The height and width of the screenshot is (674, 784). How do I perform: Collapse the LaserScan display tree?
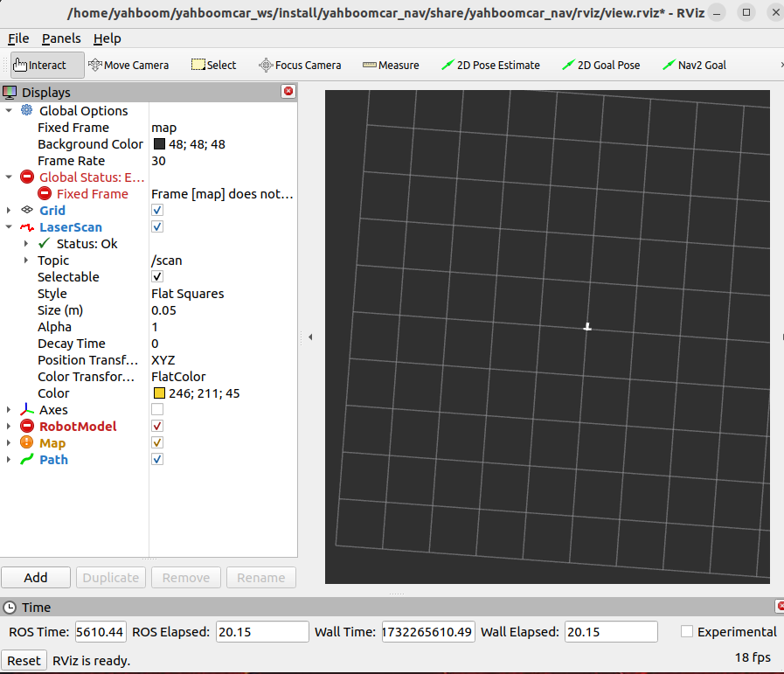(9, 227)
